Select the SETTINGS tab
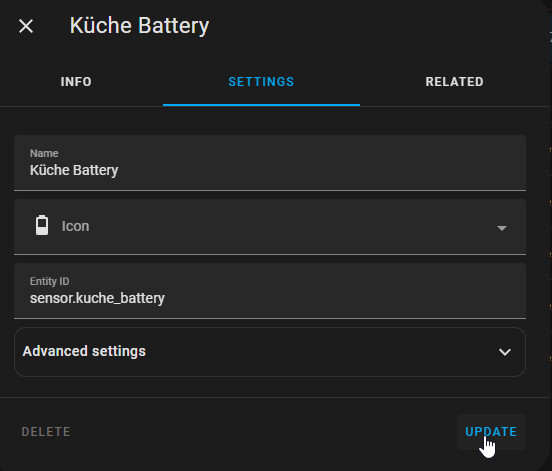 261,82
